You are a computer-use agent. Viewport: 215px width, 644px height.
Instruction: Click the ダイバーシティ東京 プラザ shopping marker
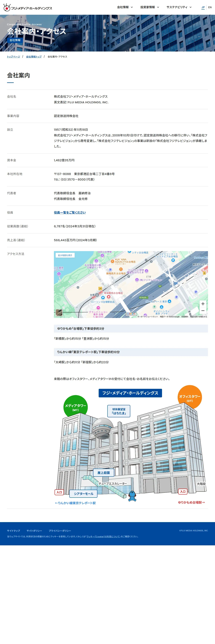[x=161, y=307]
